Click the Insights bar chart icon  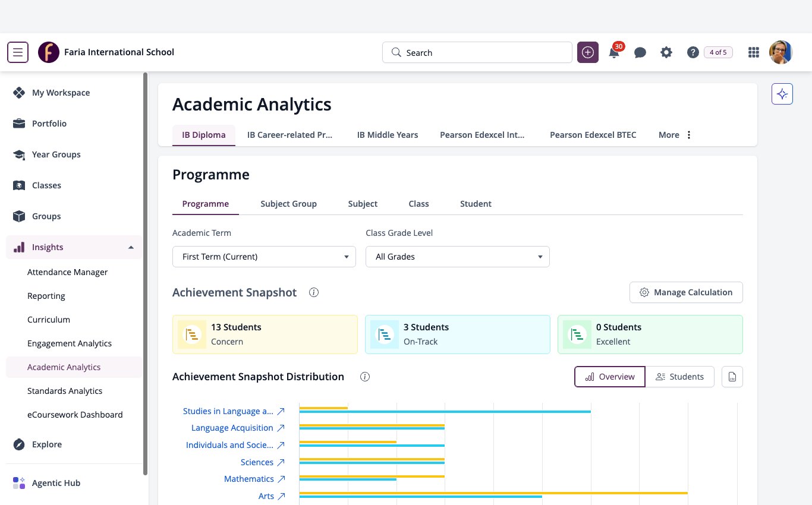[x=19, y=247]
